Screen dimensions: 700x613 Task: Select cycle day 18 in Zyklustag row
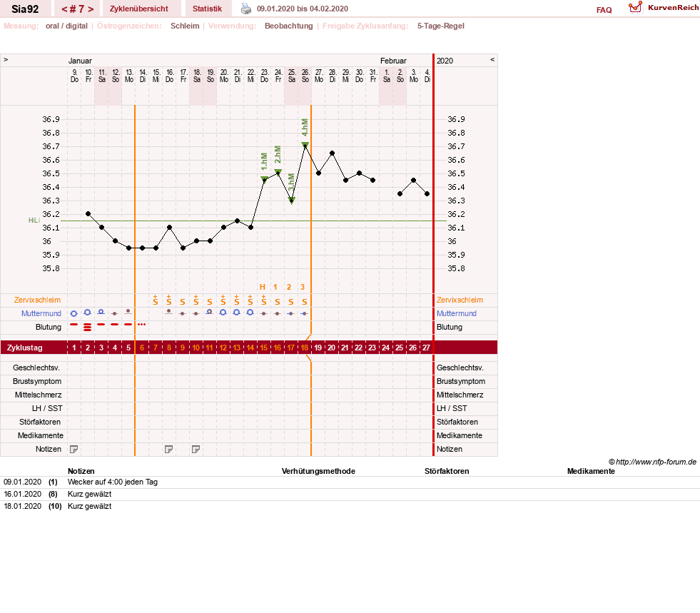tap(305, 348)
